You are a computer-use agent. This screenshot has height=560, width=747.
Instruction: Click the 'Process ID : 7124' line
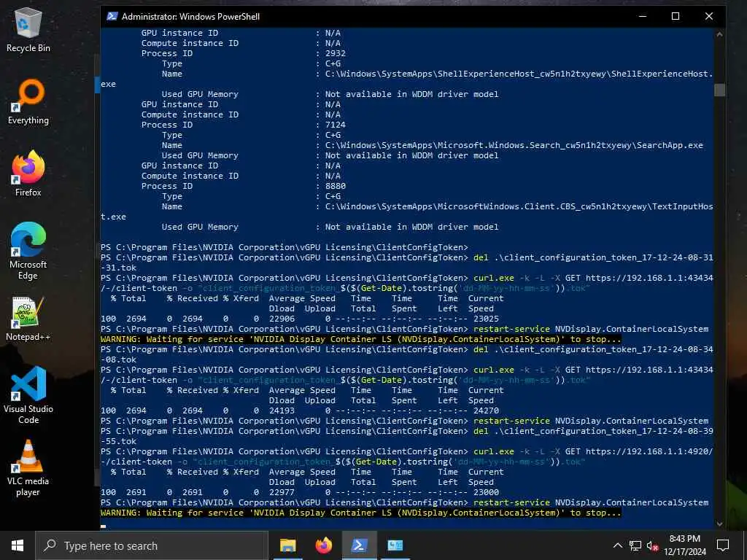click(x=243, y=125)
